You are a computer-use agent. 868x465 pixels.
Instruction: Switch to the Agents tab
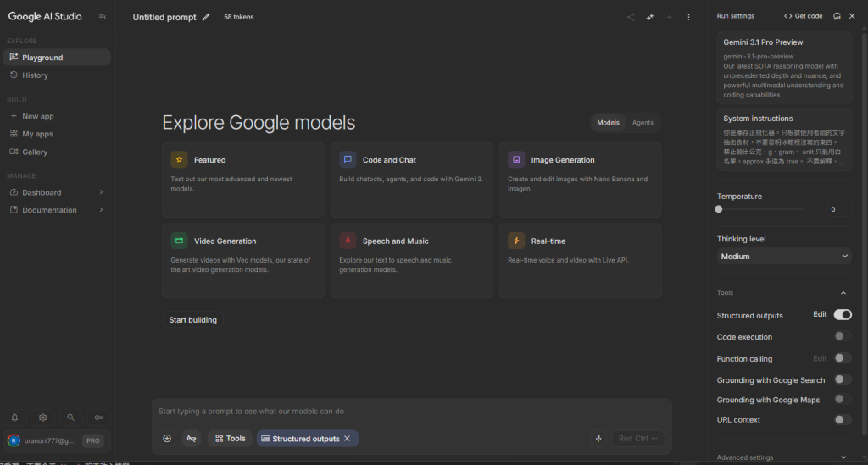coord(643,123)
